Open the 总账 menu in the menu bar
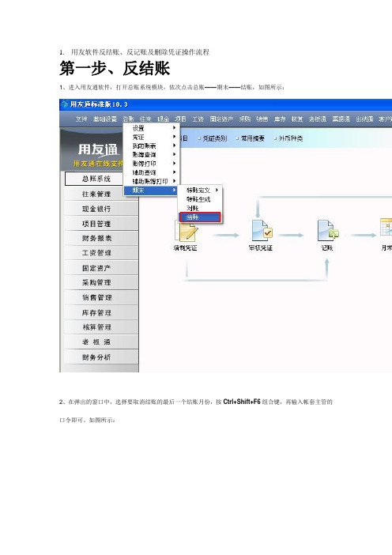This screenshot has width=392, height=555. coord(128,119)
